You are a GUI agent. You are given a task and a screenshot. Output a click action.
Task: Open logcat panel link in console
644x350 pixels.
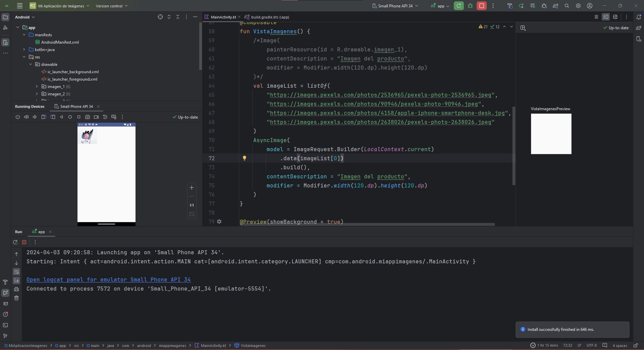[108, 279]
